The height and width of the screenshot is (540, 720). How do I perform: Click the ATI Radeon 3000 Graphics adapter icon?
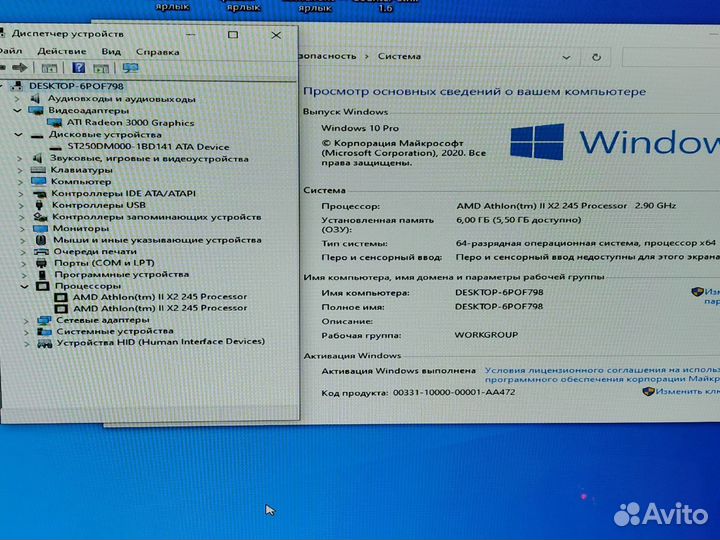tap(54, 123)
